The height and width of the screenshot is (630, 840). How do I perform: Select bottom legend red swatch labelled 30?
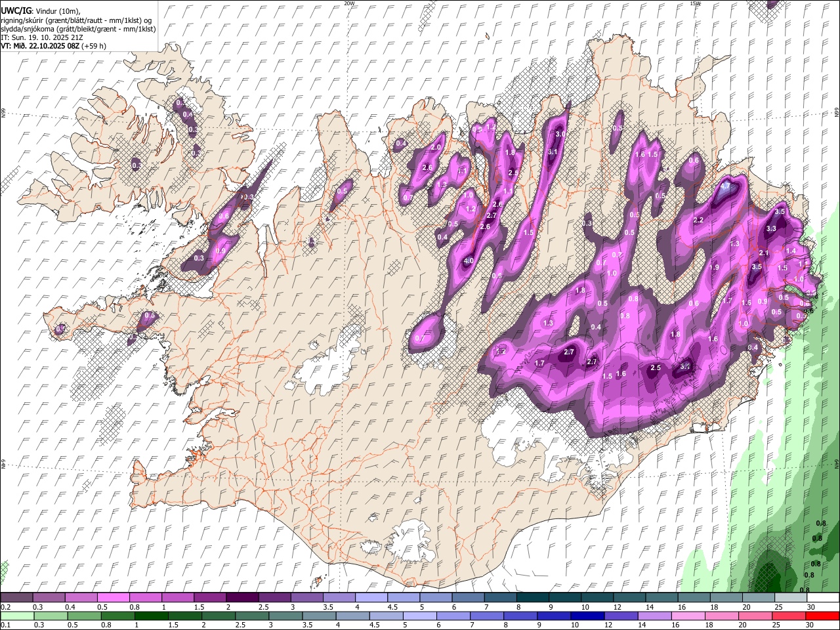822,616
